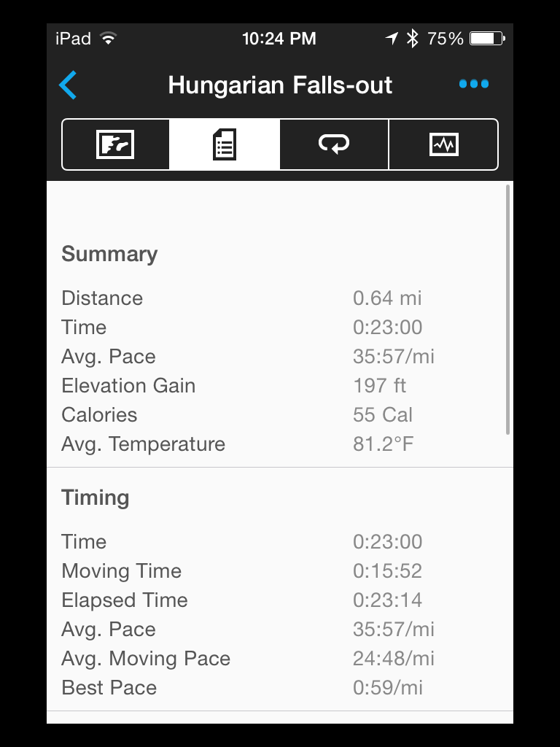Select the Moving Time row

(x=280, y=570)
